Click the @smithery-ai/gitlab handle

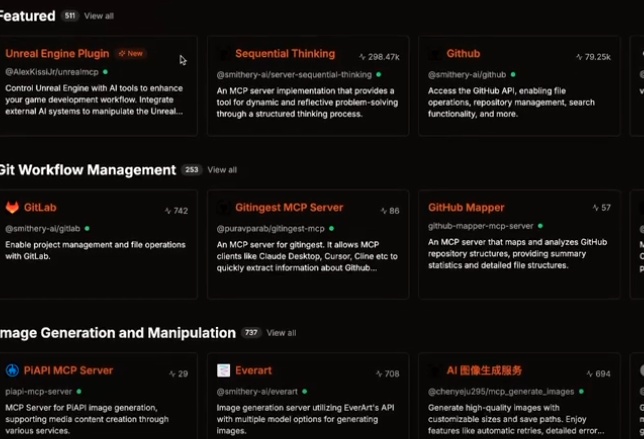[x=43, y=228]
